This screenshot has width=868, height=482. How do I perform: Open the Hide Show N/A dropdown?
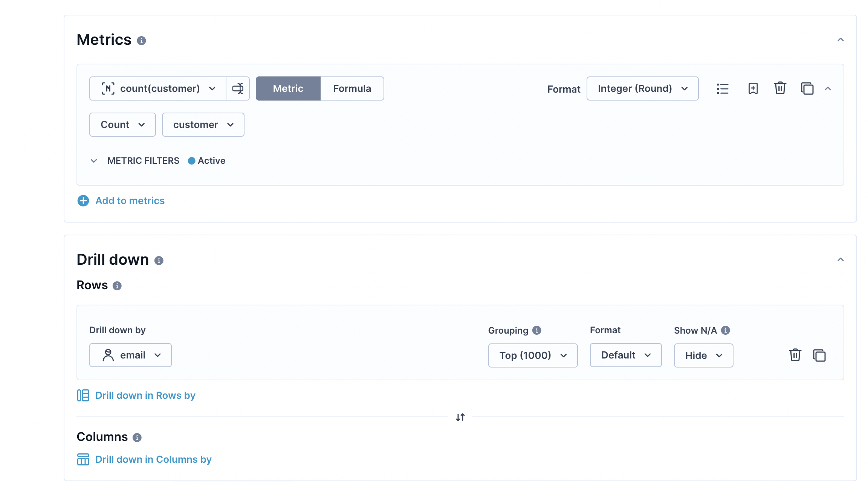703,355
